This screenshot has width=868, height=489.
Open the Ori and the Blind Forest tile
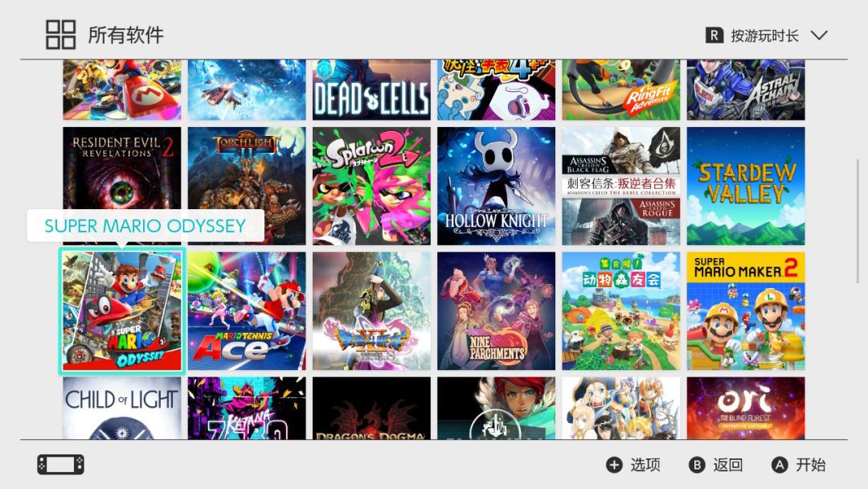coord(746,408)
